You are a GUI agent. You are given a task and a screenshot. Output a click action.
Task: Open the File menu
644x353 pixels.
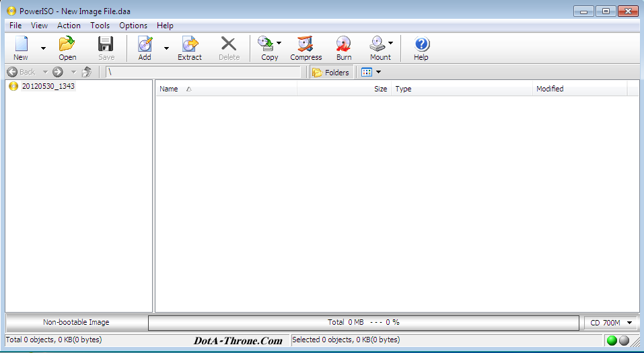(x=15, y=26)
